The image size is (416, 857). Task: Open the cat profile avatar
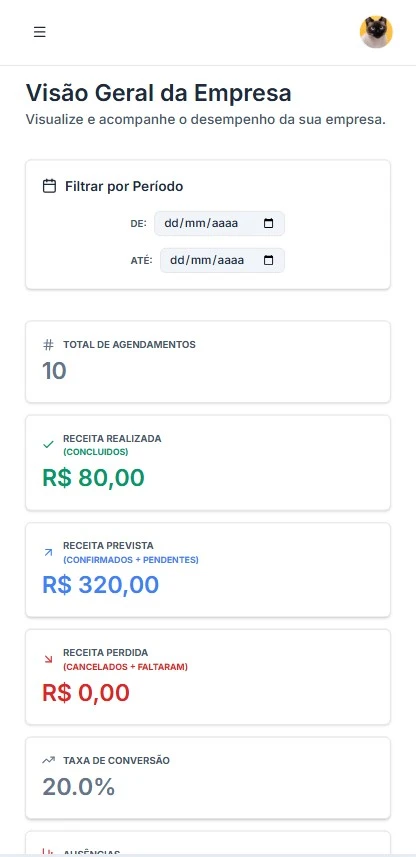pyautogui.click(x=376, y=32)
